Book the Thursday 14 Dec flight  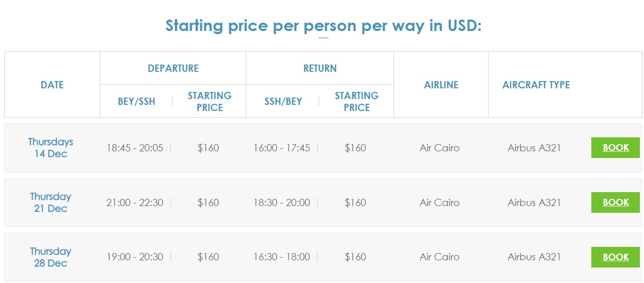[x=615, y=148]
